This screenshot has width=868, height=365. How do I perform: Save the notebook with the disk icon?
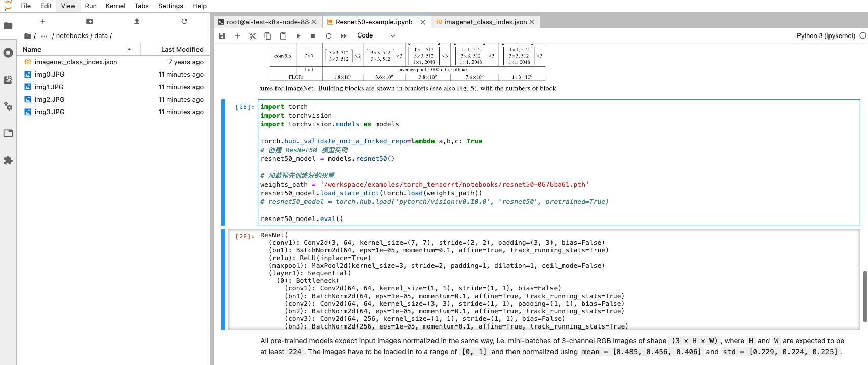[x=222, y=36]
